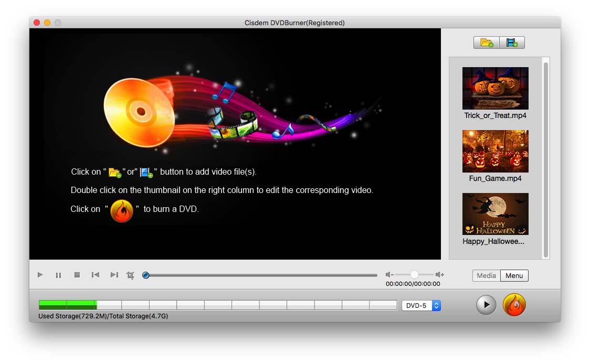The image size is (590, 364).
Task: Select the Fun_Game.mp4 thumbnail
Action: pyautogui.click(x=495, y=151)
